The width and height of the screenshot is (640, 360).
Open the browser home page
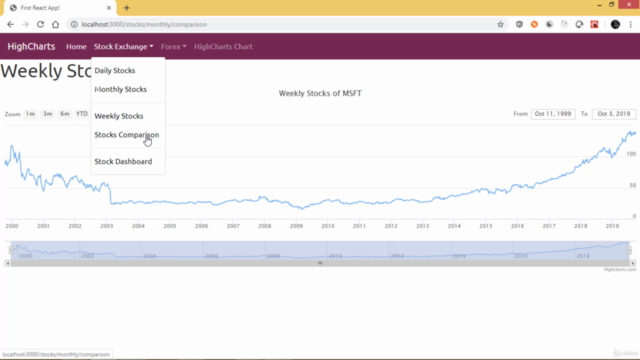(56, 24)
